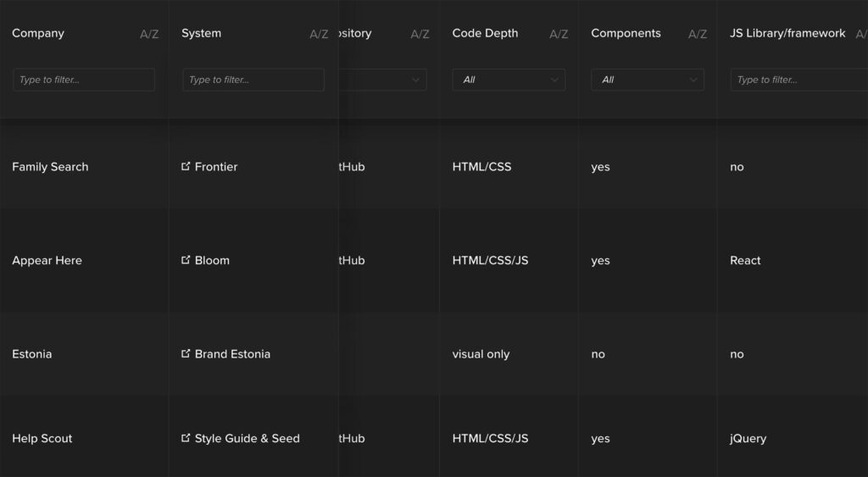Open the Bloom system link
This screenshot has width=868, height=477.
[x=212, y=260]
